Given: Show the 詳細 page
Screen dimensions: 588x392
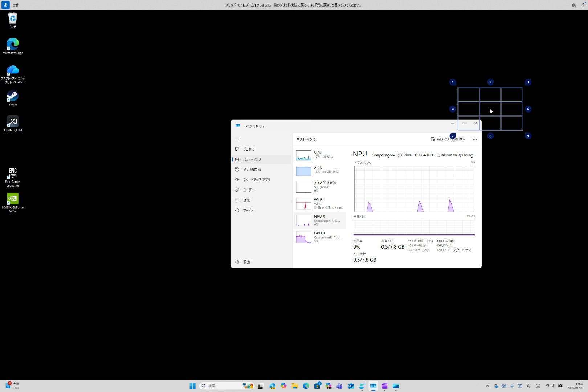Looking at the screenshot, I should point(261,200).
